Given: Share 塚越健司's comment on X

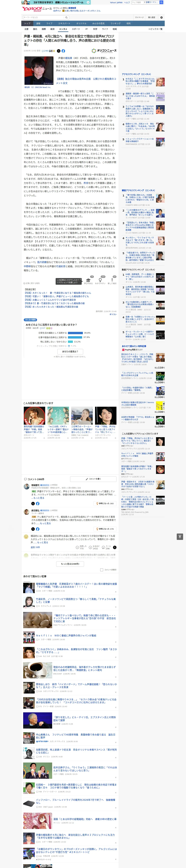Looking at the screenshot, I should click(x=33, y=503).
